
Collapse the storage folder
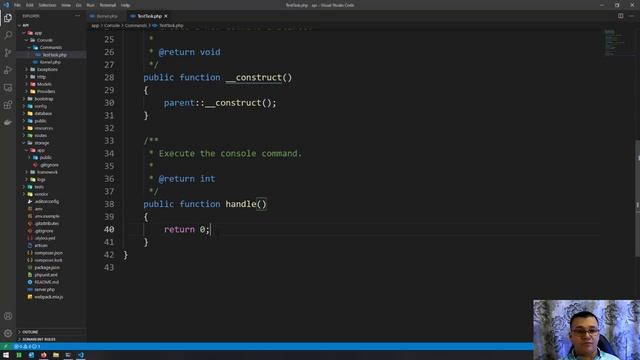[42, 143]
